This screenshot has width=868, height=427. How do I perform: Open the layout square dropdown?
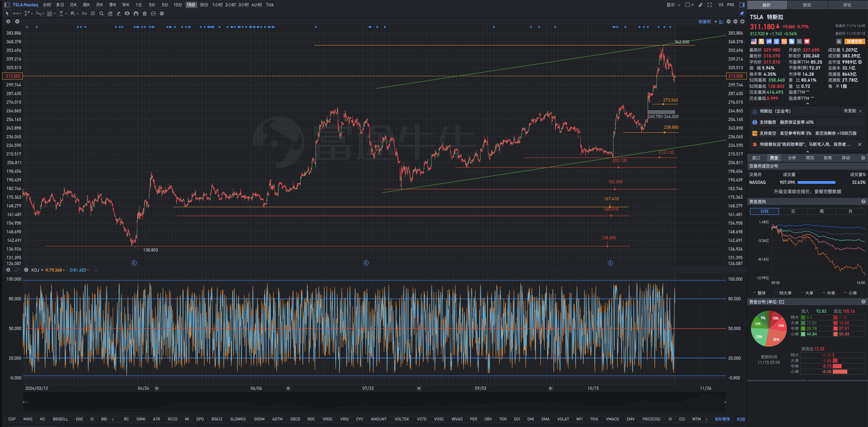[x=689, y=5]
